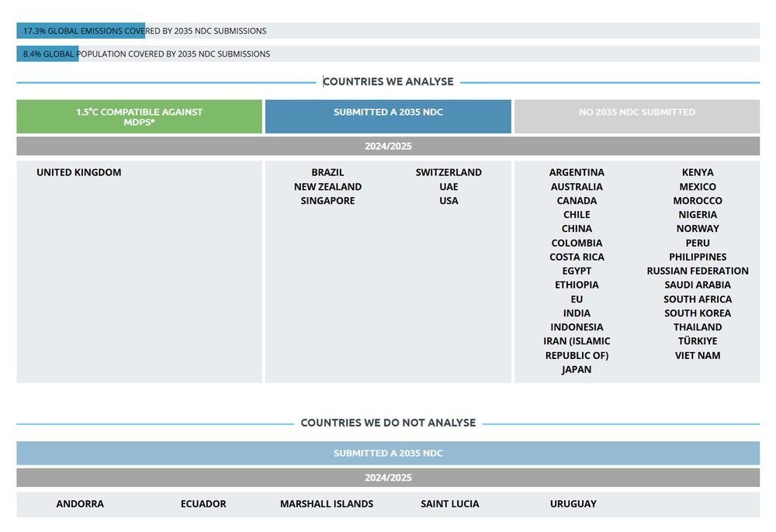
Task: Click on Egypt
Action: pyautogui.click(x=577, y=271)
